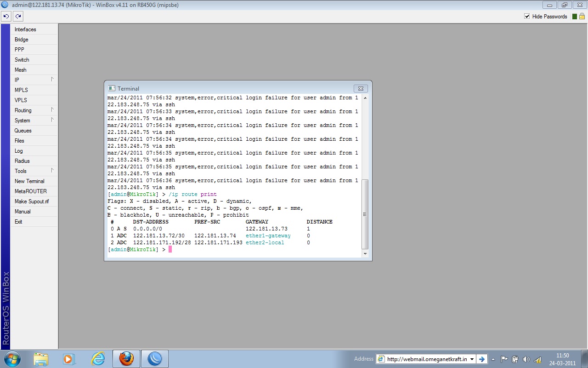This screenshot has height=368, width=588.
Task: Expand the Routing submenu
Action: click(x=34, y=110)
